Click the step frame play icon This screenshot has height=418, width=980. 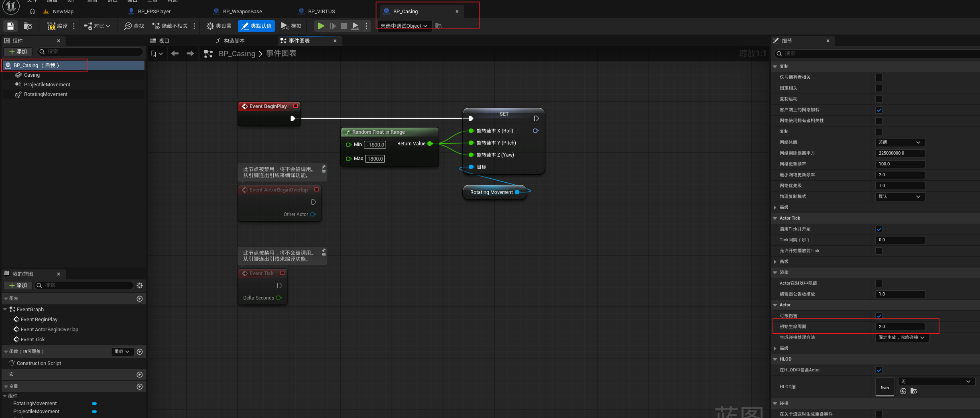coord(333,26)
